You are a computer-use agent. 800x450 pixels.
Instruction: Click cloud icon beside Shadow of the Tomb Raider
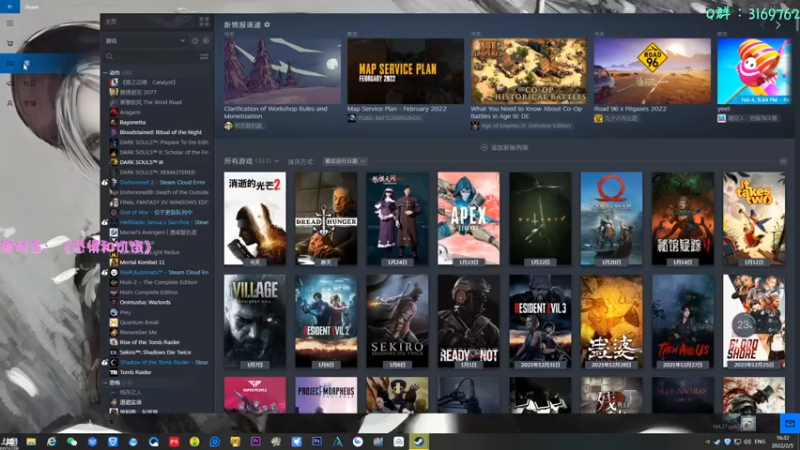click(105, 362)
